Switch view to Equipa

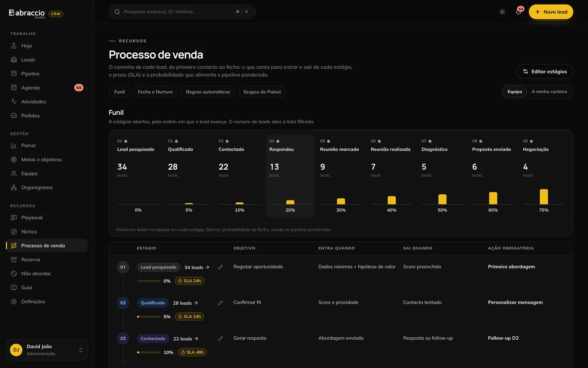click(x=514, y=92)
